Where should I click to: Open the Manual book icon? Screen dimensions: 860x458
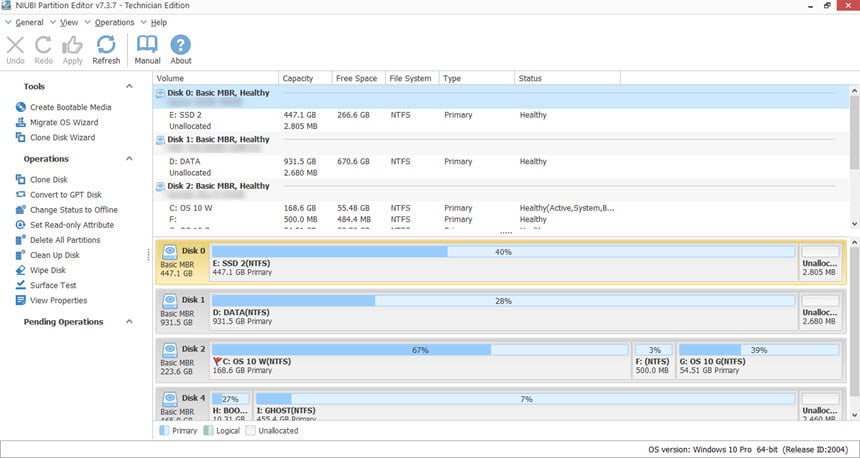coord(147,45)
